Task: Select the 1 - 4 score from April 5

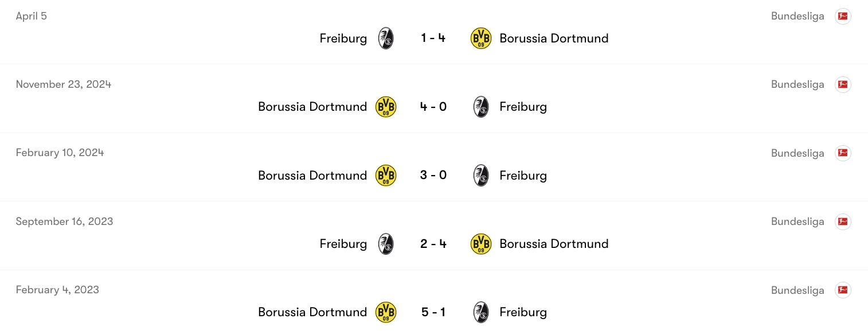Action: (433, 38)
